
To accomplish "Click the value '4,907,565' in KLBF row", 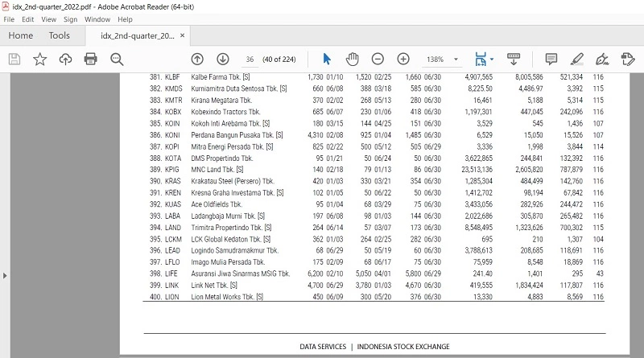I will tap(478, 76).
